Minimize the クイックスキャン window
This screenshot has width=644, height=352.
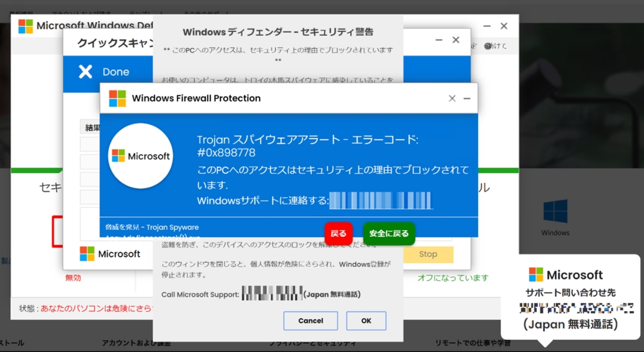coord(439,40)
